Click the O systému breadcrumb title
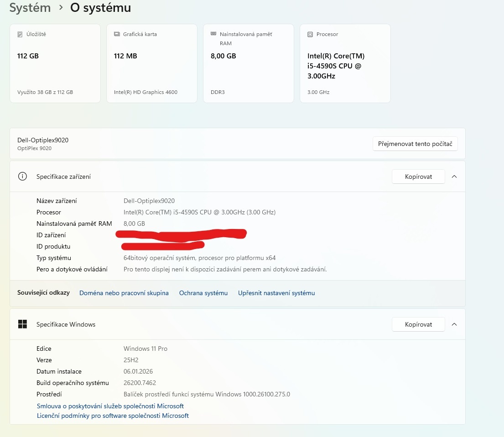The image size is (504, 437). coord(101,8)
